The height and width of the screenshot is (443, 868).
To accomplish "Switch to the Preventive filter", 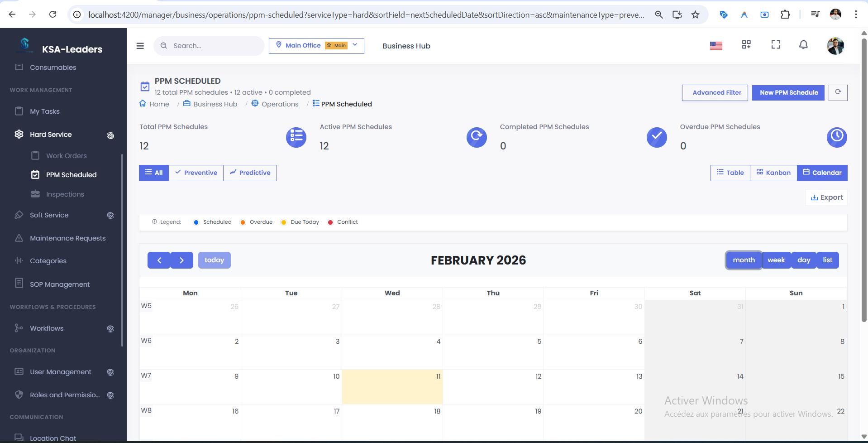I will point(196,173).
